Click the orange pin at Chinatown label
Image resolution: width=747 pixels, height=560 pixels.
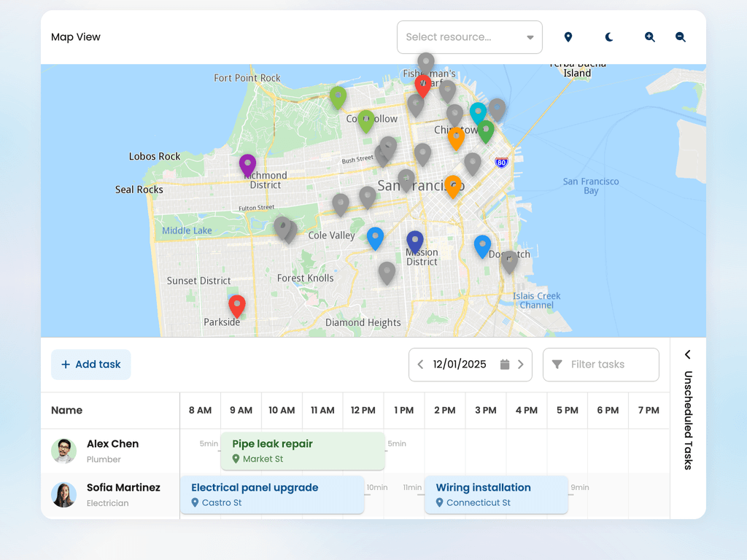(456, 139)
